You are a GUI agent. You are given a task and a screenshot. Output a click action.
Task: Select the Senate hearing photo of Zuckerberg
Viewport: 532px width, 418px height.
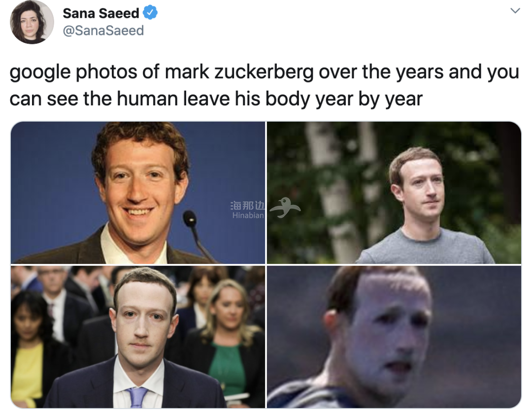click(x=138, y=337)
